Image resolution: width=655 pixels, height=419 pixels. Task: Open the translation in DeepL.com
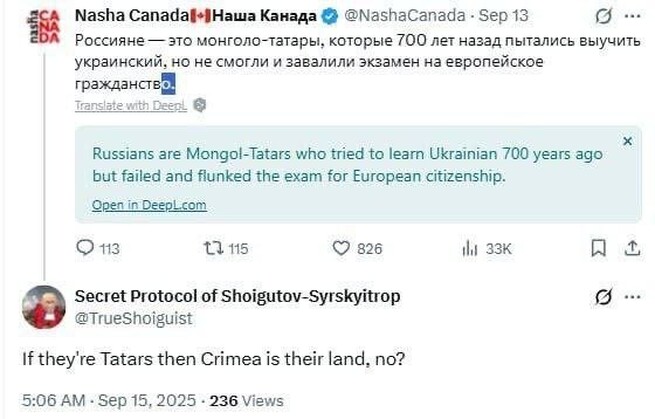(149, 205)
